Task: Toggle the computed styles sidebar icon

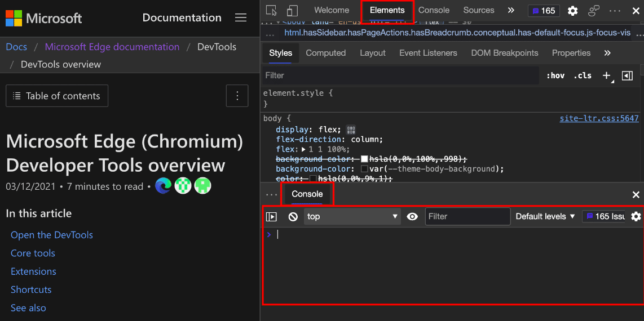Action: [x=627, y=75]
